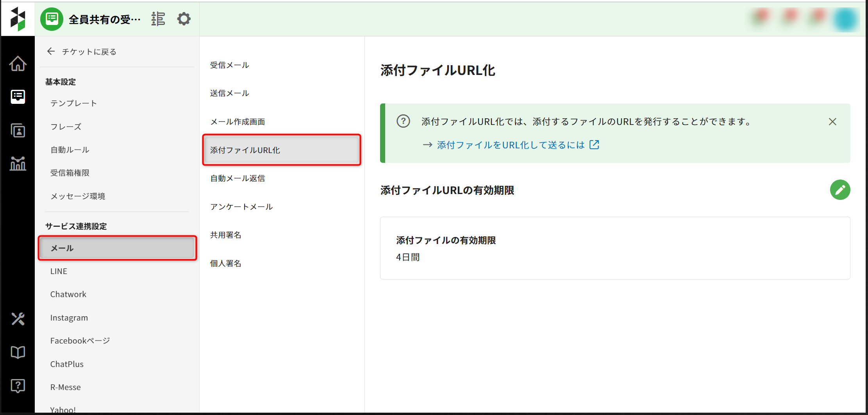
Task: Click the help question mark sidebar icon
Action: point(18,386)
